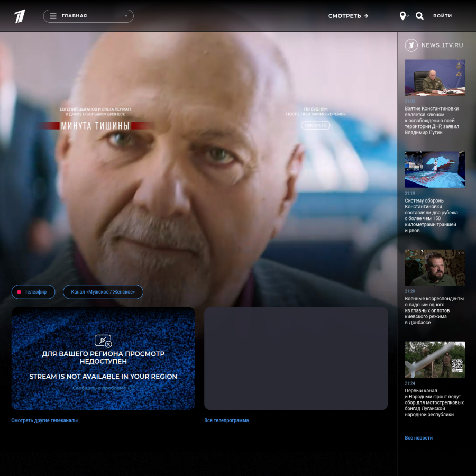Click the 21:24 news timestamp

coord(410,383)
